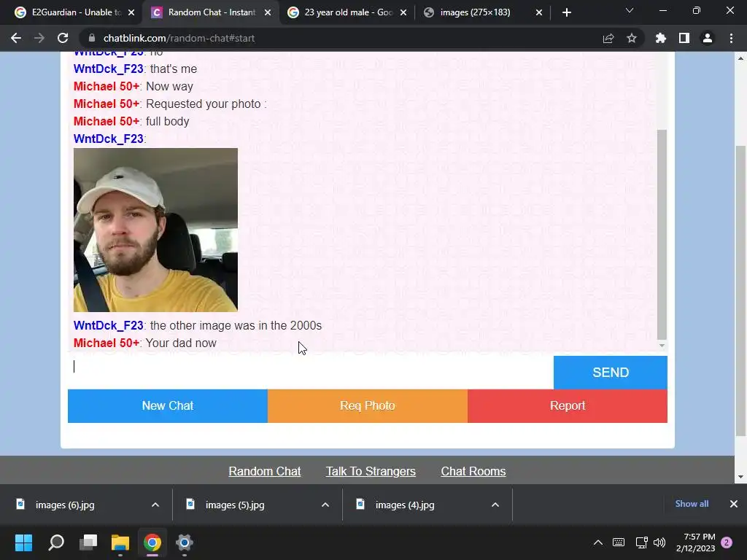Click the address bar URL

(179, 38)
